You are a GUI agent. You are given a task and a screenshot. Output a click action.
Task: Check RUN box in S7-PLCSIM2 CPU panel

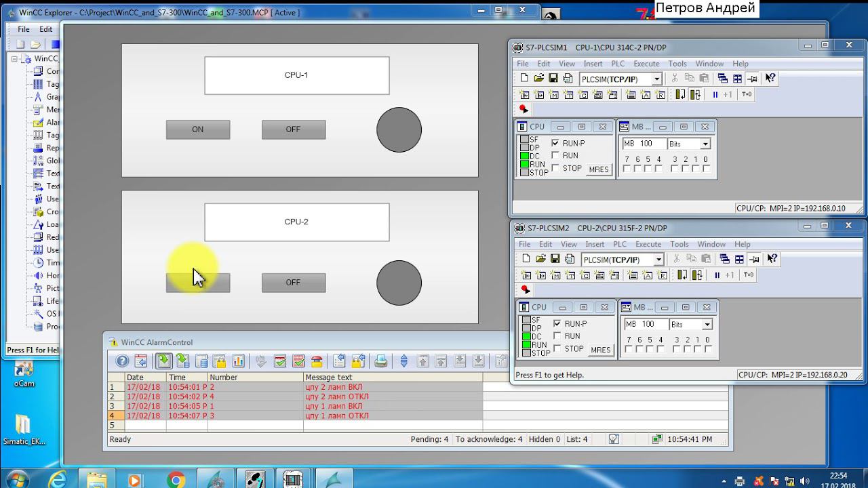pyautogui.click(x=557, y=335)
